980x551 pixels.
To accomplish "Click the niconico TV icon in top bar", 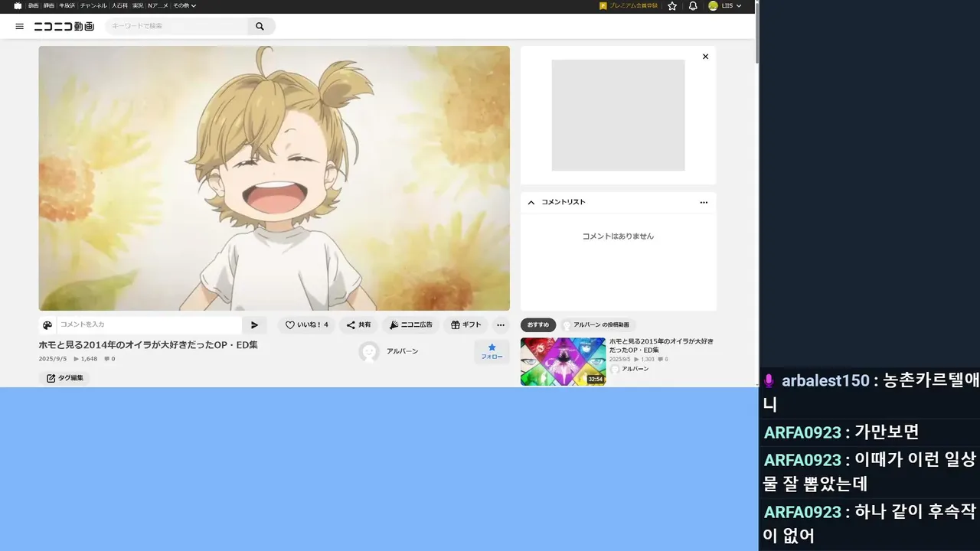I will click(18, 5).
